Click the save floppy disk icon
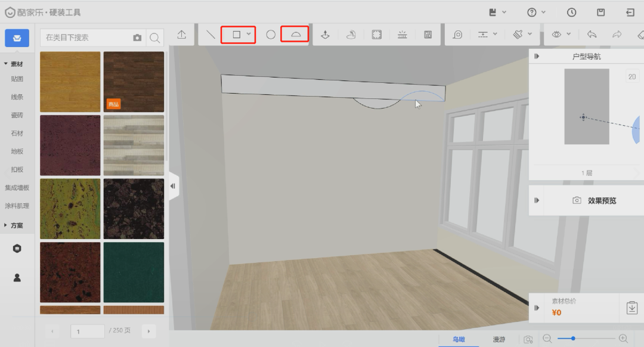Screen dimensions: 644x347 click(601, 13)
